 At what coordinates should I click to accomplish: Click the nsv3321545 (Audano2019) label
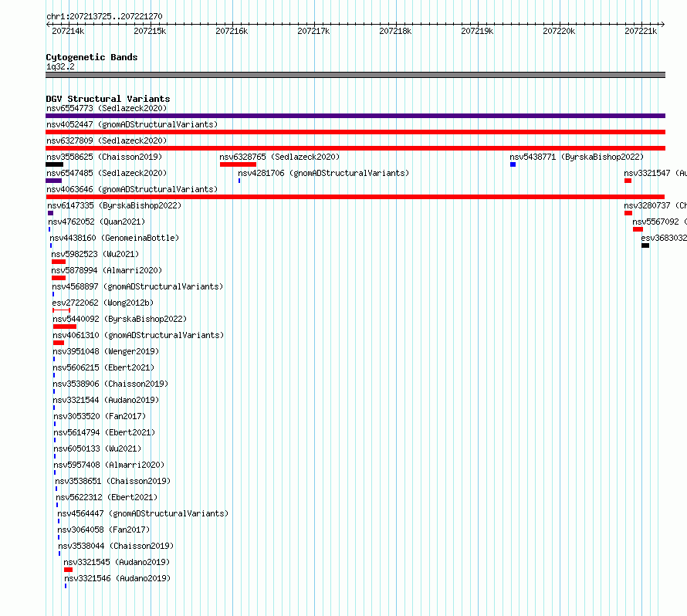click(117, 562)
